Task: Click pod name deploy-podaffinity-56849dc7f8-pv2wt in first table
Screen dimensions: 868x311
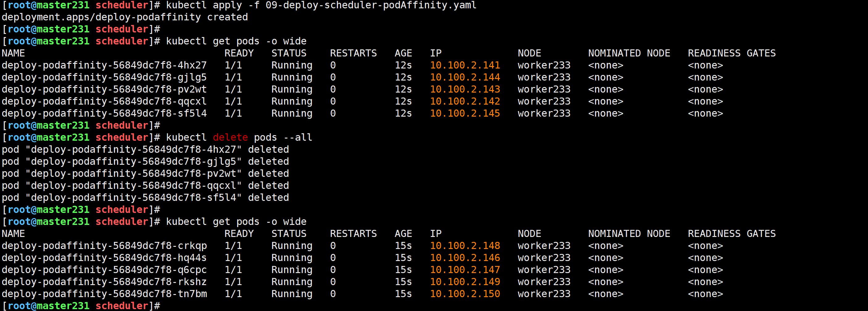Action: coord(104,89)
